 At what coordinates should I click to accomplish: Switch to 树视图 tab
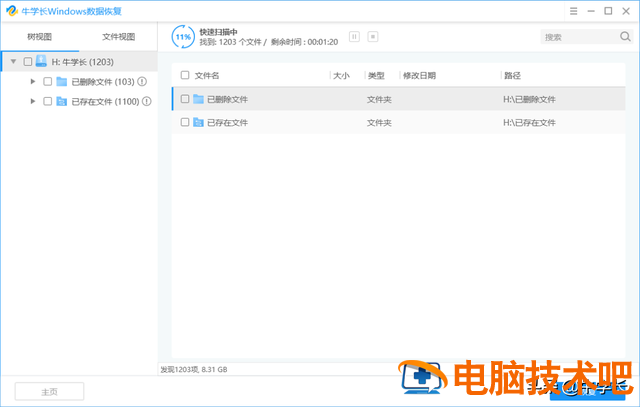(x=40, y=37)
